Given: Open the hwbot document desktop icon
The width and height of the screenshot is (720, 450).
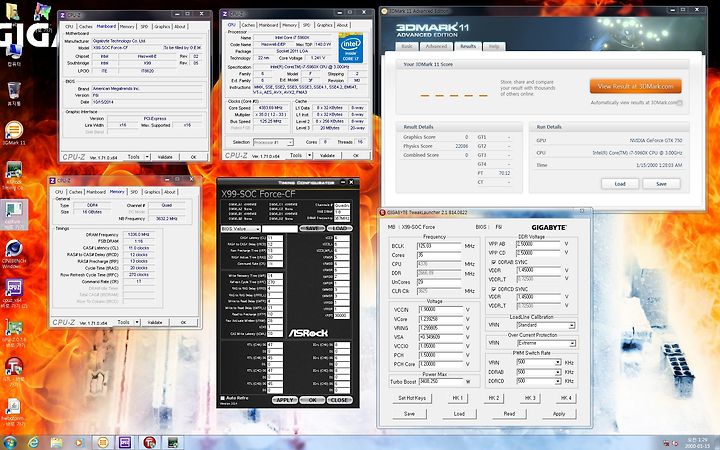Looking at the screenshot, I should point(14,412).
